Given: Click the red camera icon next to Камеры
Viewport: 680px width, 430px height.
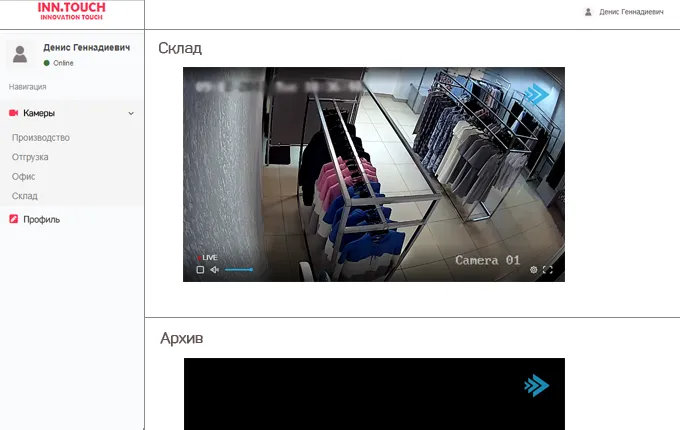Looking at the screenshot, I should [14, 114].
